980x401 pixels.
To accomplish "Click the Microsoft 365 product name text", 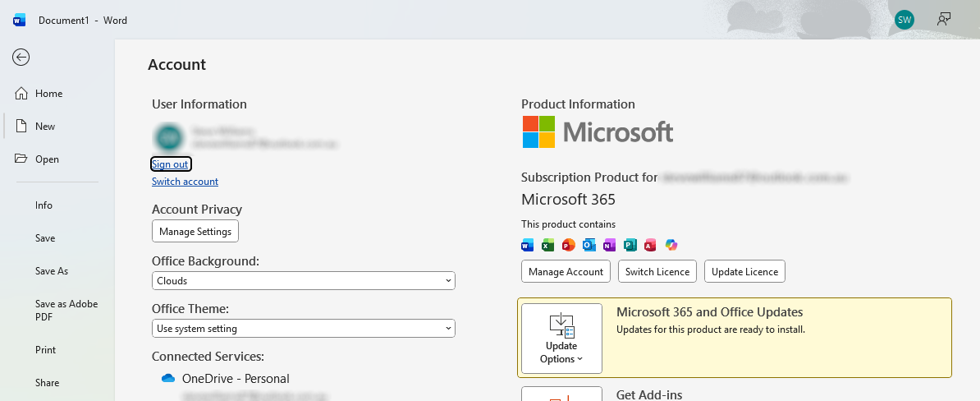I will [568, 200].
